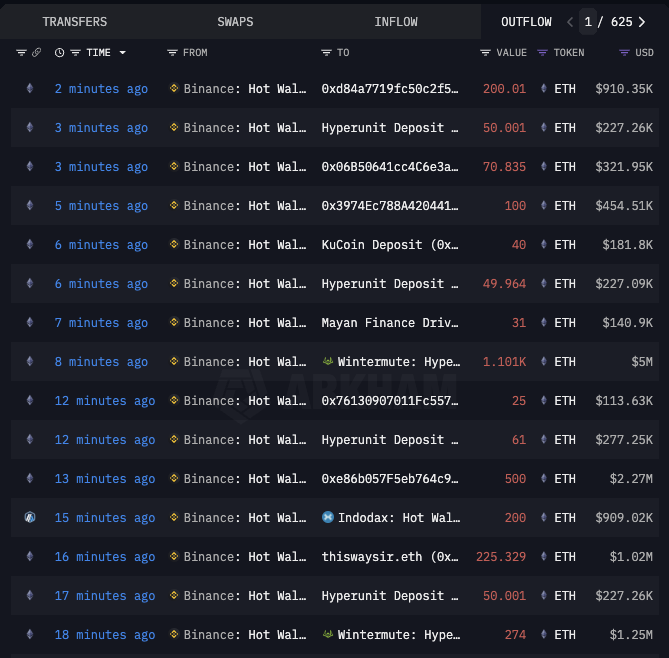Open the KuCoin Deposit recipient
The height and width of the screenshot is (658, 669).
coord(390,245)
